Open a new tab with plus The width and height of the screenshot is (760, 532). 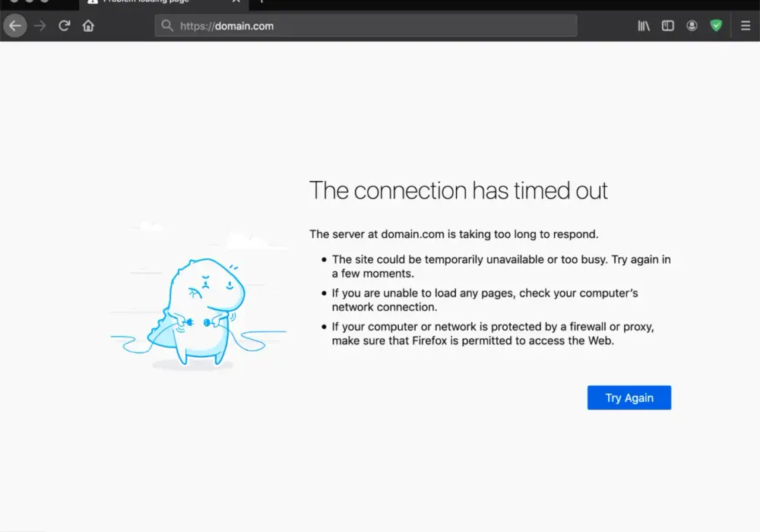point(261,2)
